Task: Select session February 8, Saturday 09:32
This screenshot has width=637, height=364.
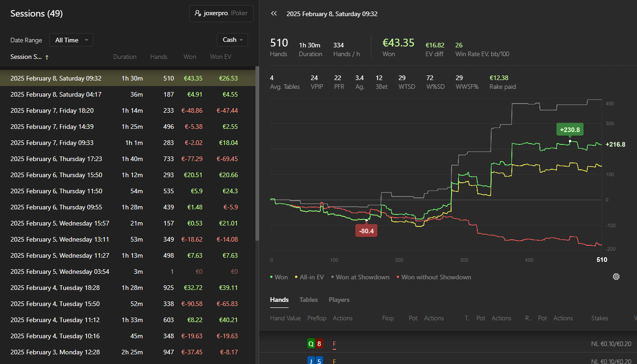Action: coord(127,78)
